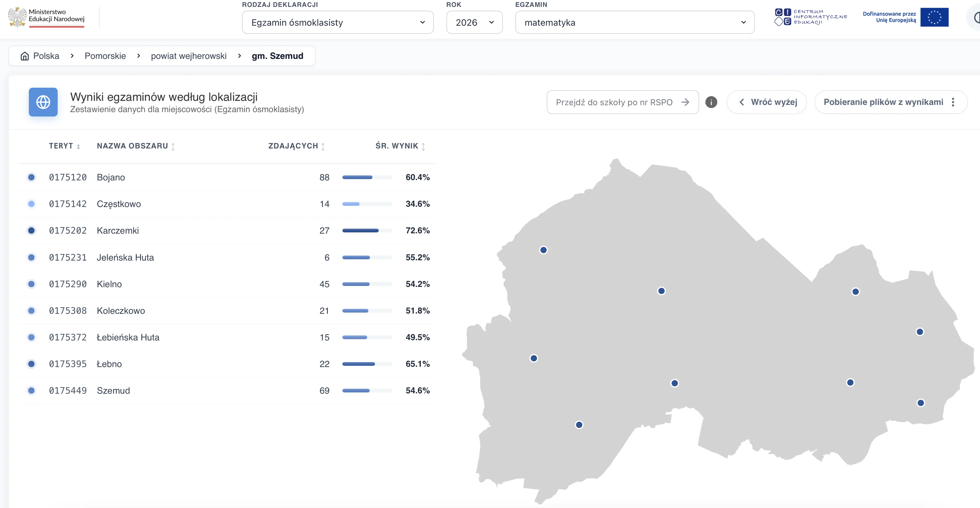Open the Bojano area name in the table
This screenshot has width=980, height=508.
tap(111, 178)
